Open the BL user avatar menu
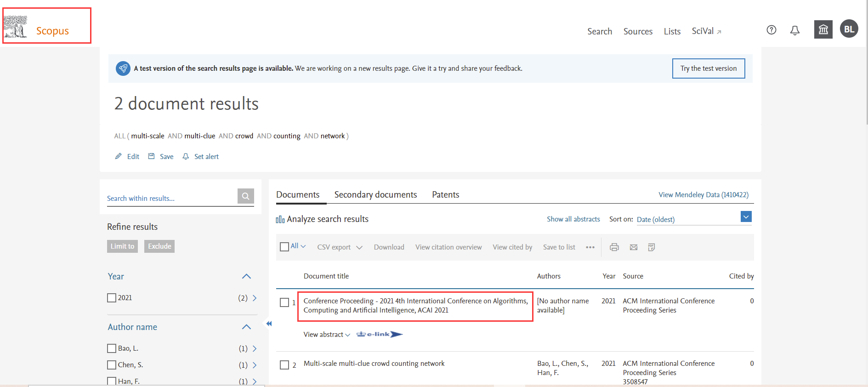The image size is (868, 387). [x=849, y=28]
